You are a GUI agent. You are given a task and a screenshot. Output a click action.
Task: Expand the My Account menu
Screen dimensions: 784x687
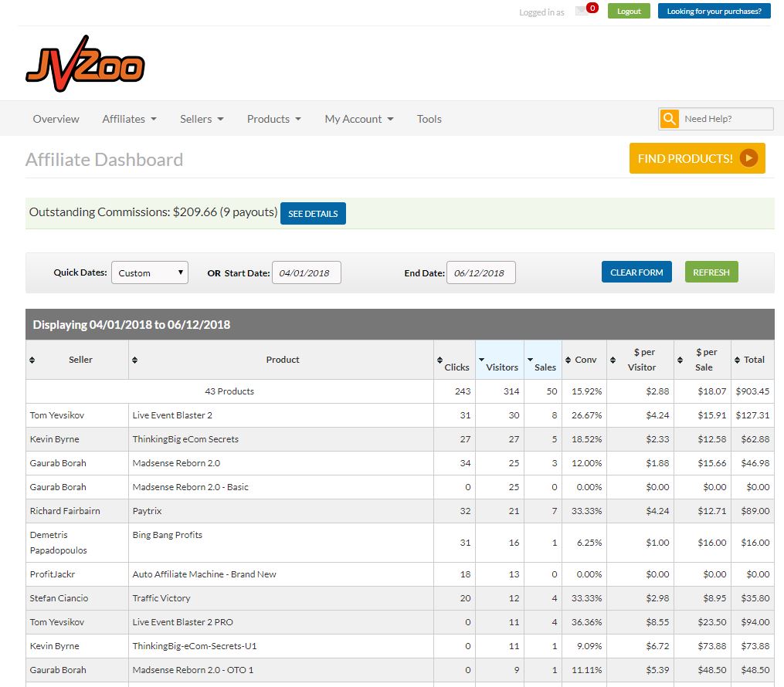tap(359, 119)
